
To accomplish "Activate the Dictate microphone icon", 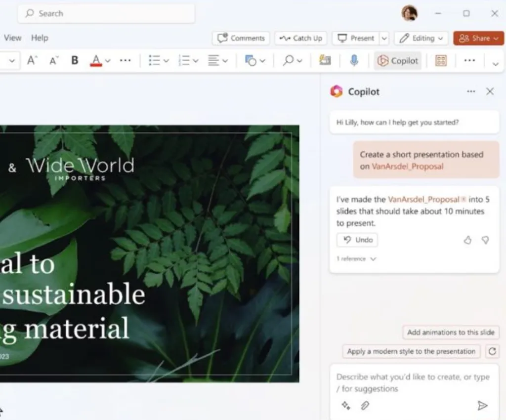I will (x=354, y=60).
